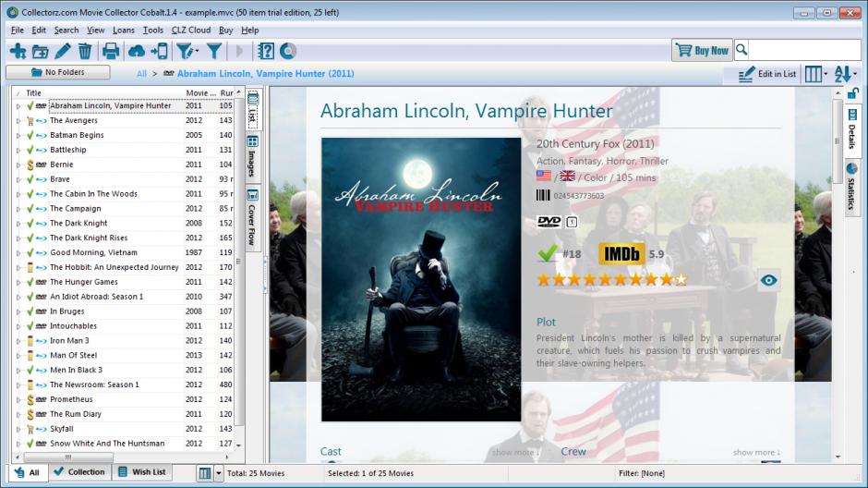Expand the tree arrow for The Newsroom: Season 1
This screenshot has height=488, width=868.
(18, 385)
